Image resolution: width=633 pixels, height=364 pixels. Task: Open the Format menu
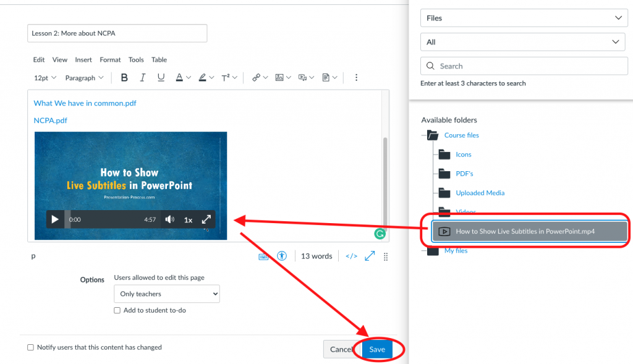point(110,60)
